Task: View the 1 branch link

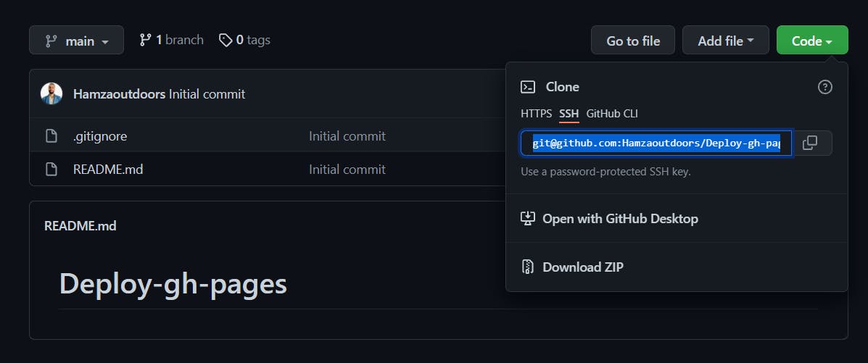Action: pos(172,41)
